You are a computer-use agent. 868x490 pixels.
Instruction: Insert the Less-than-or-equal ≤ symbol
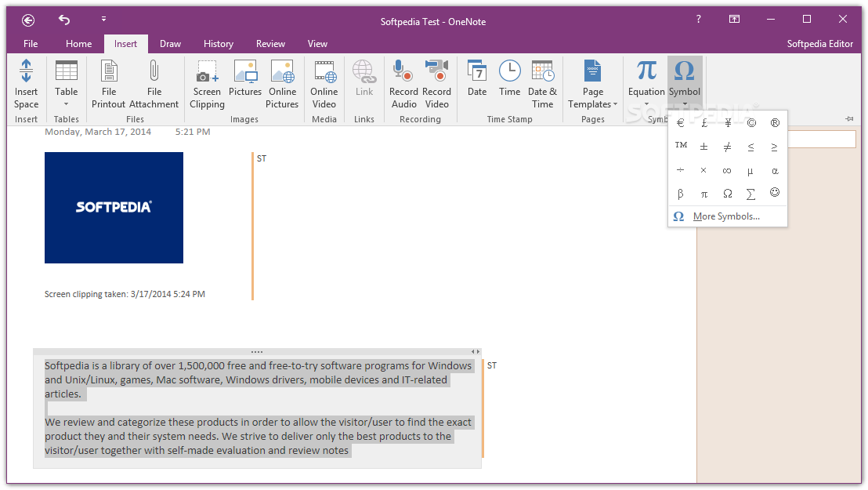pos(751,147)
